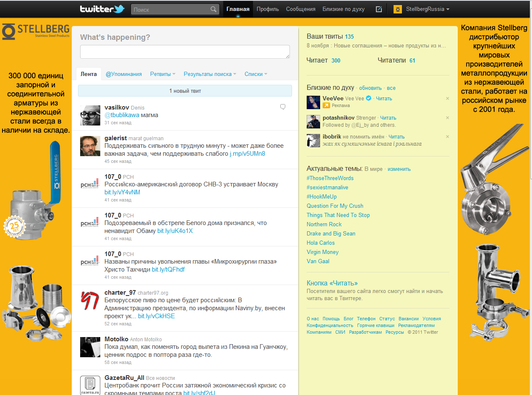Click StellbergRussia account avatar icon
This screenshot has height=395, width=532.
[x=398, y=9]
